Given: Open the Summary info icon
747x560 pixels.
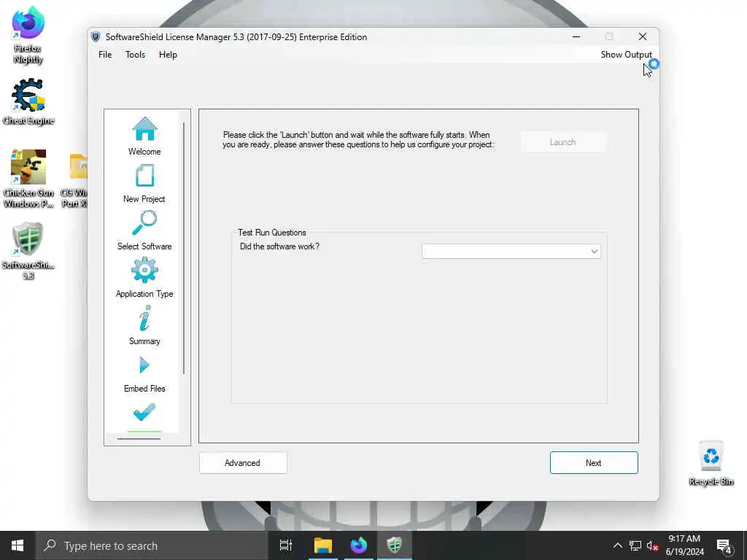Looking at the screenshot, I should point(144,318).
